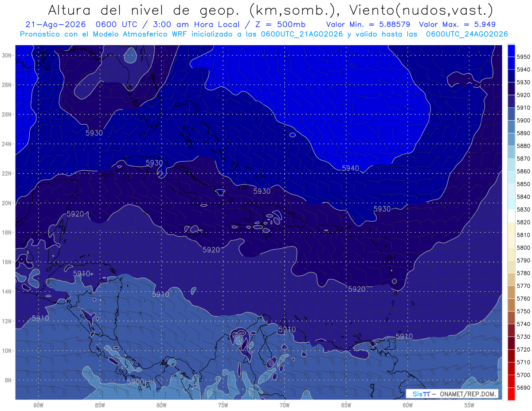
Task: Click 'Valor Min. = 5.88579'
Action: click(x=368, y=24)
